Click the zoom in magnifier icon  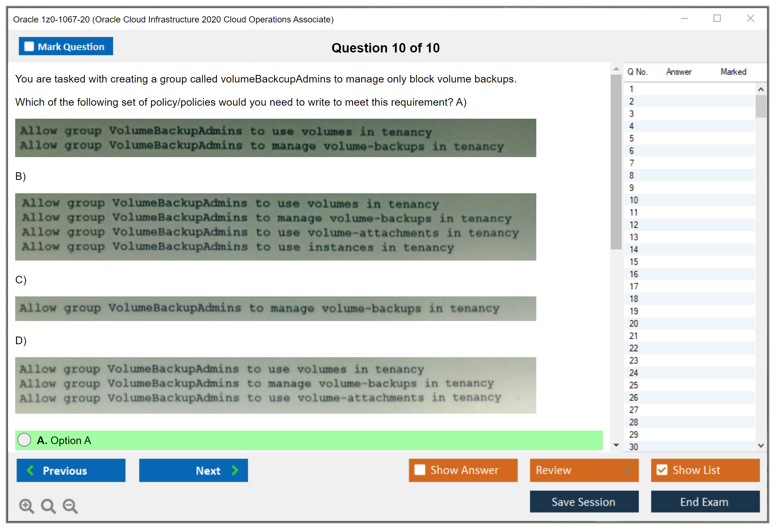[26, 506]
